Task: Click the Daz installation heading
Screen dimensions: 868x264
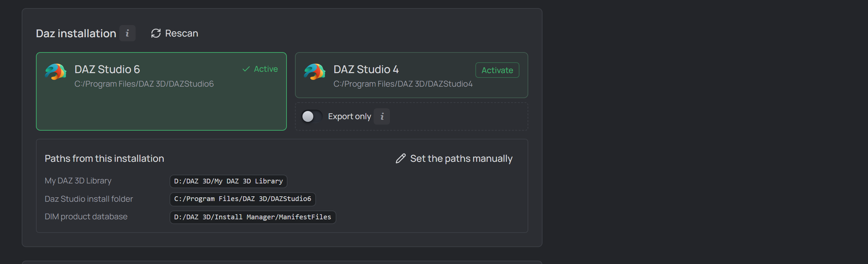Action: 76,33
